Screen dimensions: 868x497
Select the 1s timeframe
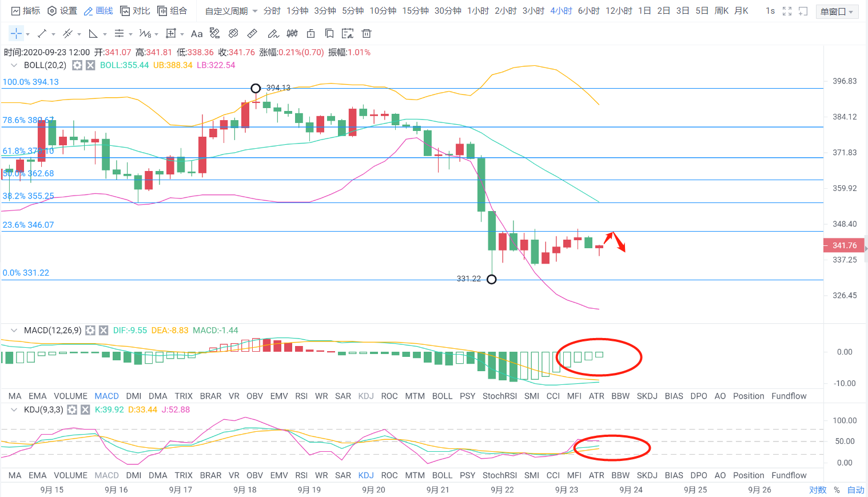770,11
